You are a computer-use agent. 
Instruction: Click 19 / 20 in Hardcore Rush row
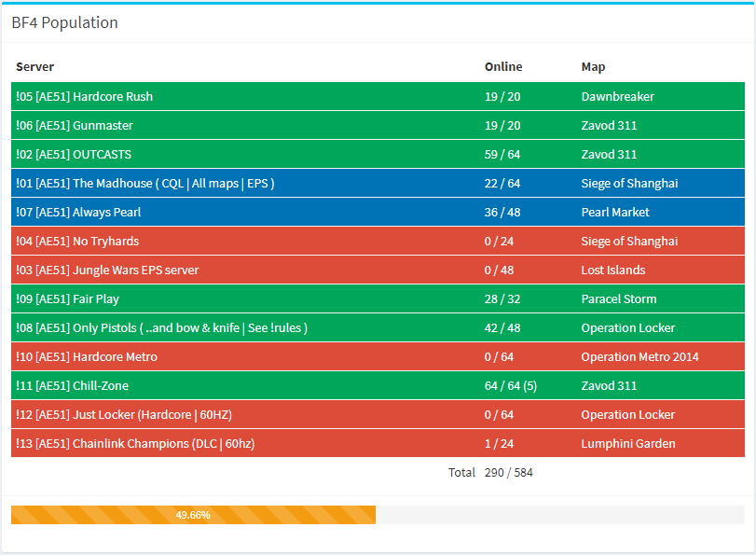tap(502, 96)
